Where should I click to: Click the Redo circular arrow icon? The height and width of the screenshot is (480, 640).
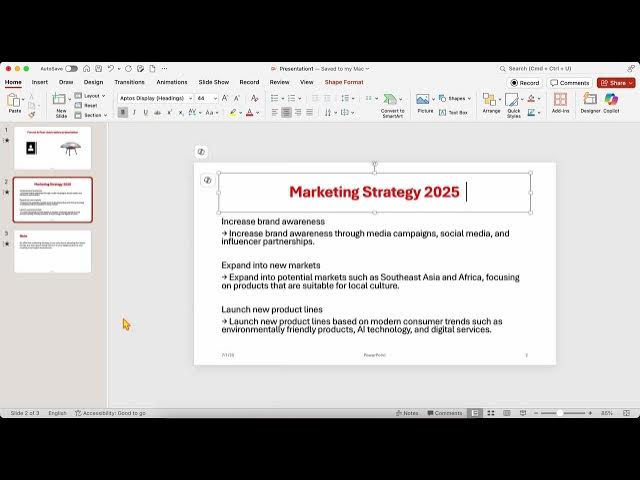pyautogui.click(x=128, y=69)
